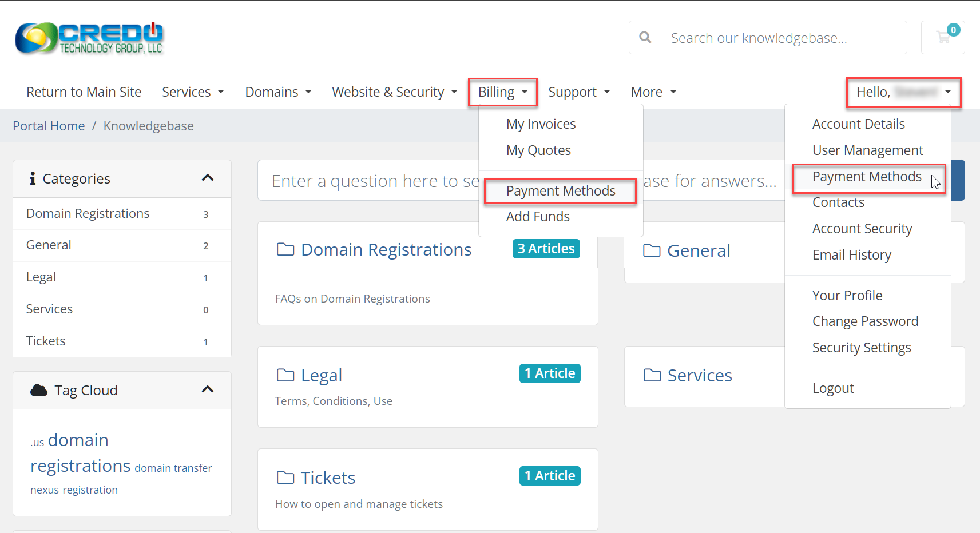Image resolution: width=980 pixels, height=533 pixels.
Task: Open the Support navigation dropdown
Action: tap(579, 92)
